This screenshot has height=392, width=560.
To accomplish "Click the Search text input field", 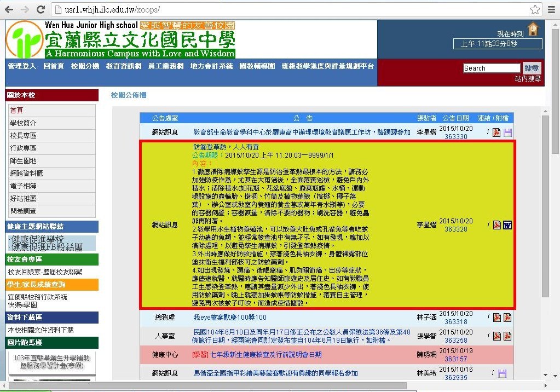I will point(492,68).
